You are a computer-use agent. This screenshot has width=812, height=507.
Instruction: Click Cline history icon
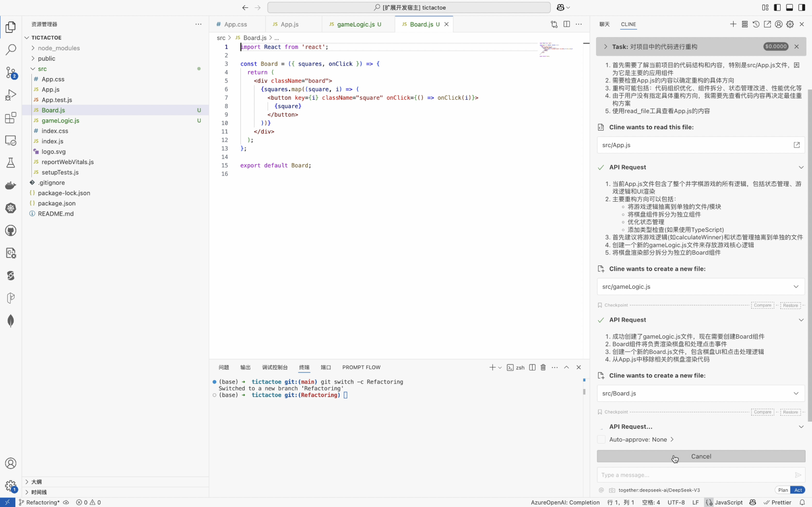pyautogui.click(x=756, y=24)
